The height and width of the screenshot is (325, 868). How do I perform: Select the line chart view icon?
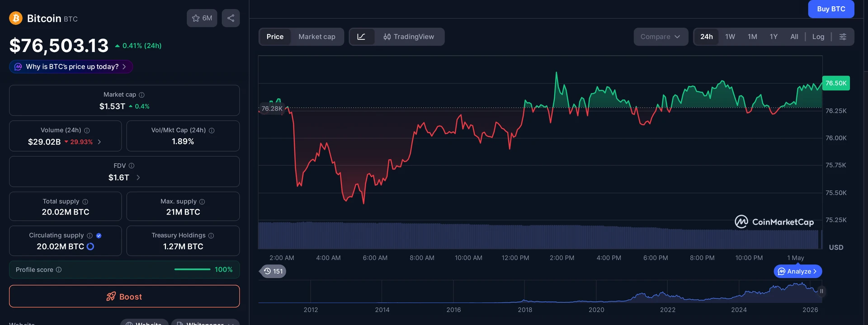pos(361,37)
